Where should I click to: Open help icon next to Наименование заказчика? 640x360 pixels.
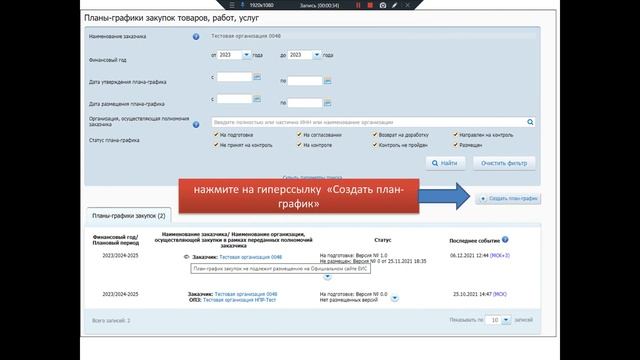(x=196, y=37)
